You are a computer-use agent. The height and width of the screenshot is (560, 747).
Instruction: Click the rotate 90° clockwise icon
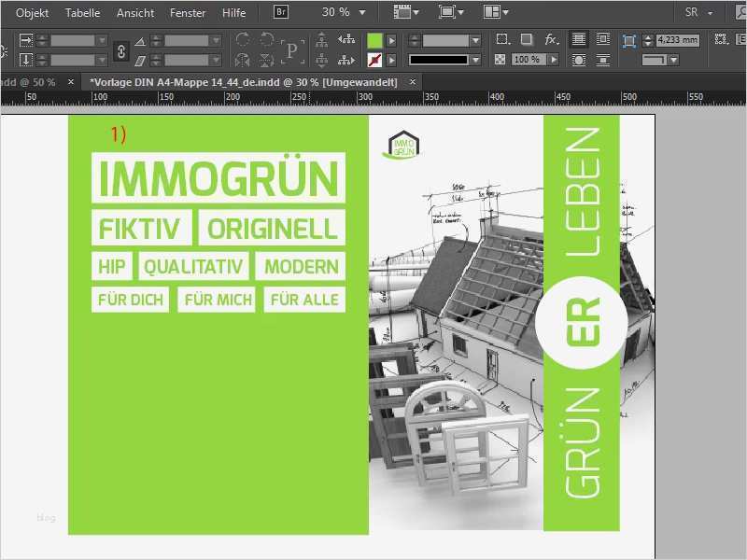(x=243, y=39)
